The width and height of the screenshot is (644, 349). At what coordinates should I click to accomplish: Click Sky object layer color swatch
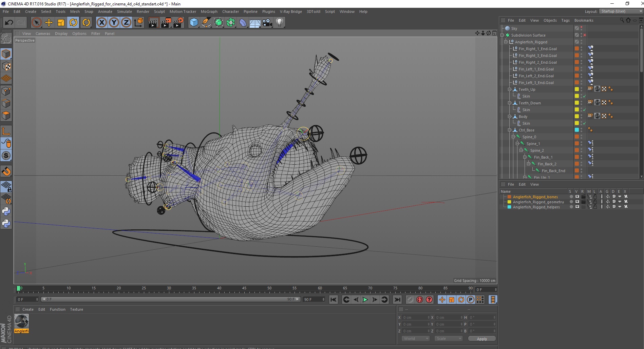coord(576,28)
